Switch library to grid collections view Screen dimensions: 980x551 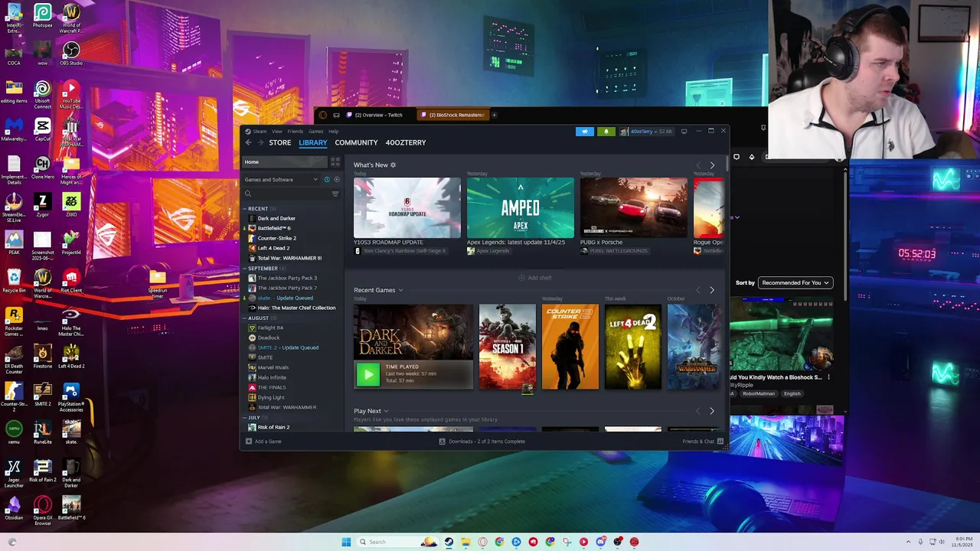[x=335, y=161]
